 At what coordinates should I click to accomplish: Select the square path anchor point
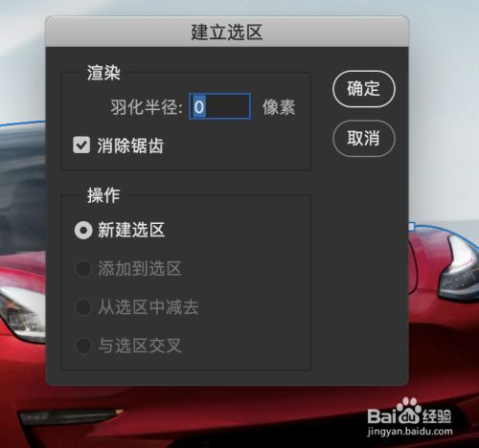(411, 227)
